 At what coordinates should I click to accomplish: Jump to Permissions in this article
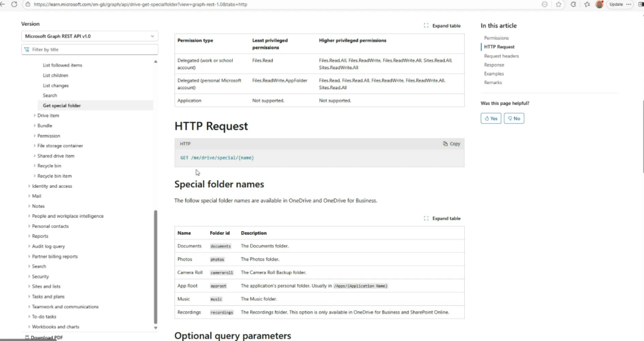[x=496, y=38]
